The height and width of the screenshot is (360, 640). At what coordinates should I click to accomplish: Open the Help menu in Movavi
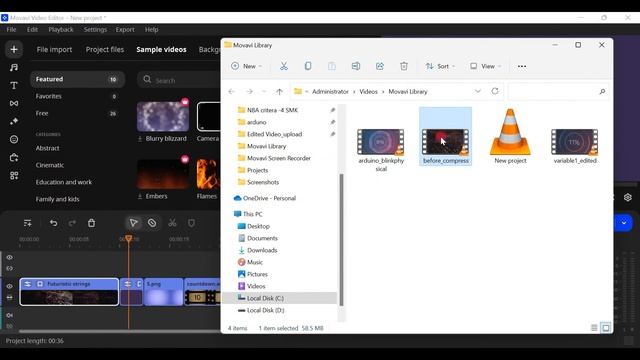(151, 29)
